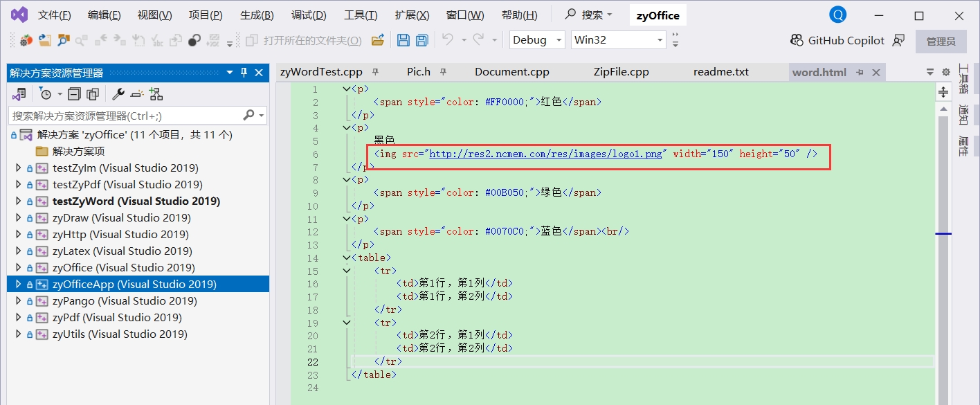
Task: Open solution properties via the wrench icon
Action: [x=118, y=94]
